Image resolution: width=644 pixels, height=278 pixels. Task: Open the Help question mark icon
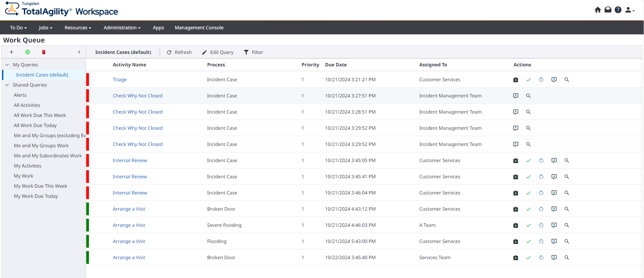[x=618, y=10]
